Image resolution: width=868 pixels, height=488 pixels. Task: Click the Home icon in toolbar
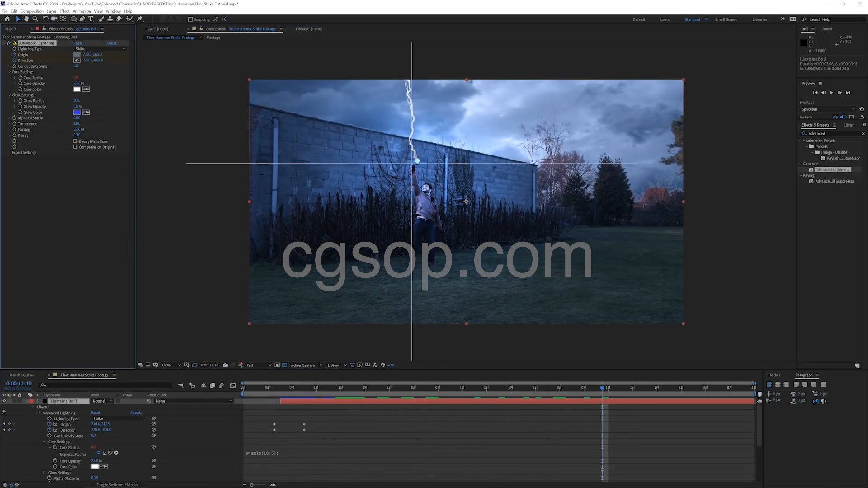point(7,19)
